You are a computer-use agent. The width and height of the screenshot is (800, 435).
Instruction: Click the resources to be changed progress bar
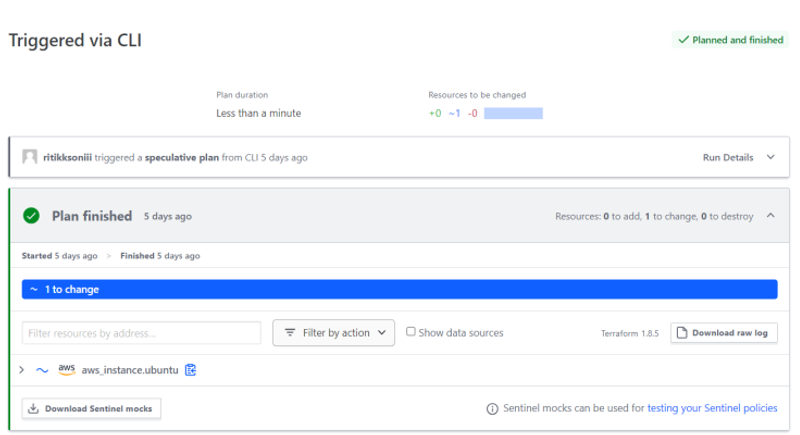pos(513,113)
